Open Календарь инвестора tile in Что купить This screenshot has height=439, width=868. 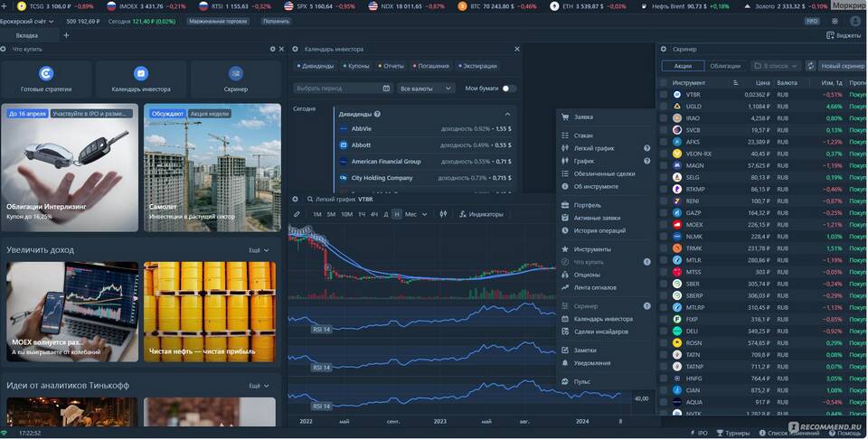[141, 79]
